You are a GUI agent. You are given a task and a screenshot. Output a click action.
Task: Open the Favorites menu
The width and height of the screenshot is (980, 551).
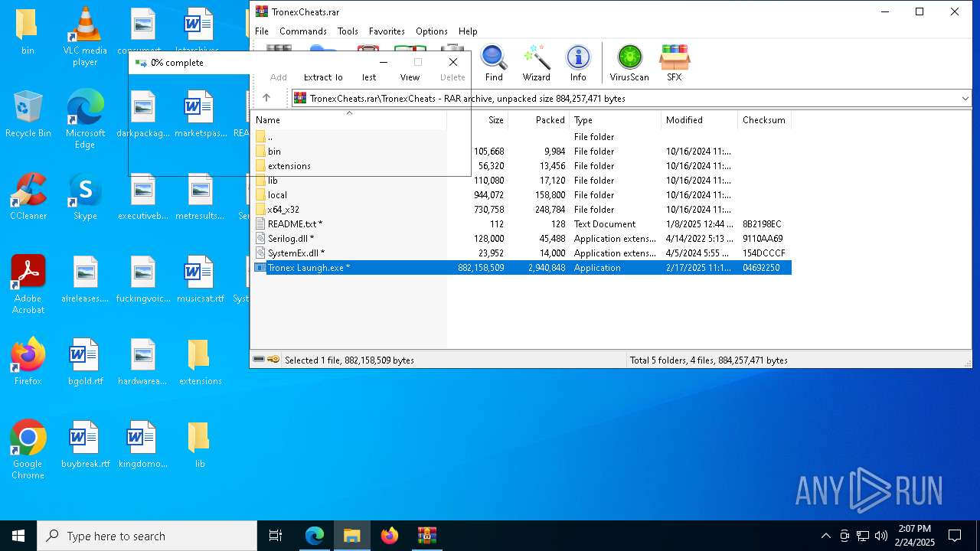click(387, 31)
